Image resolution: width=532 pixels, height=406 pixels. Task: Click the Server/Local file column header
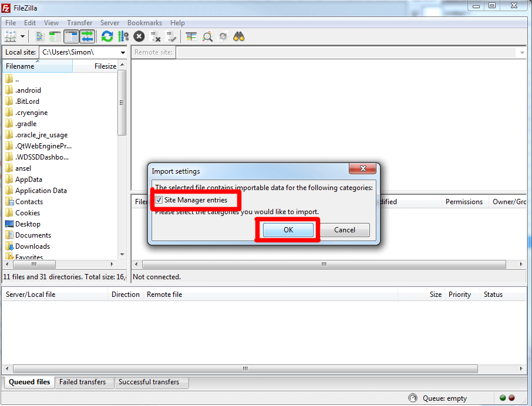[x=55, y=295]
